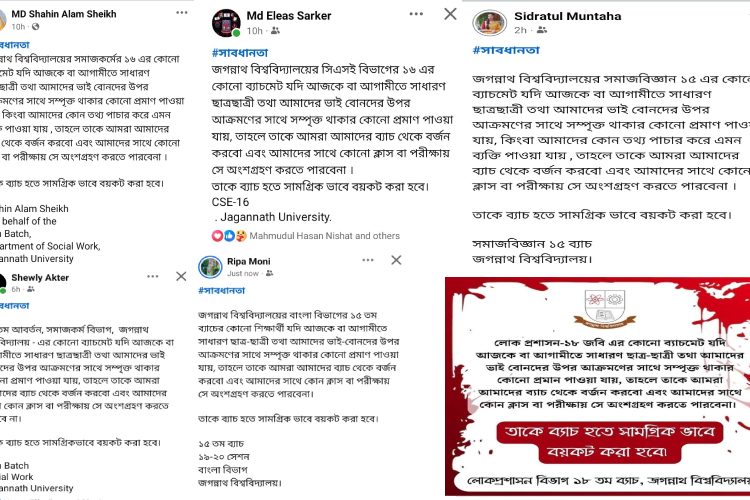Open three-dot menu on Shewly Akter's post
Image resolution: width=750 pixels, height=500 pixels.
(153, 276)
